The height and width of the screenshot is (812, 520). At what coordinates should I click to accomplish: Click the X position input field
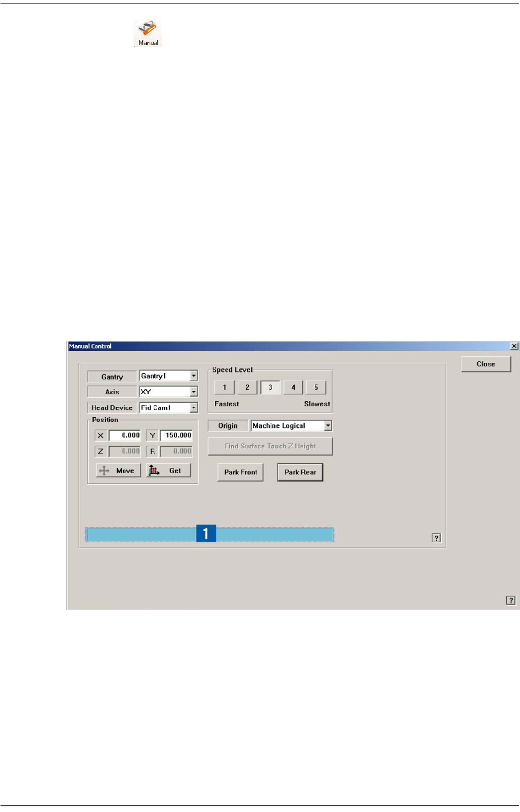pyautogui.click(x=125, y=435)
